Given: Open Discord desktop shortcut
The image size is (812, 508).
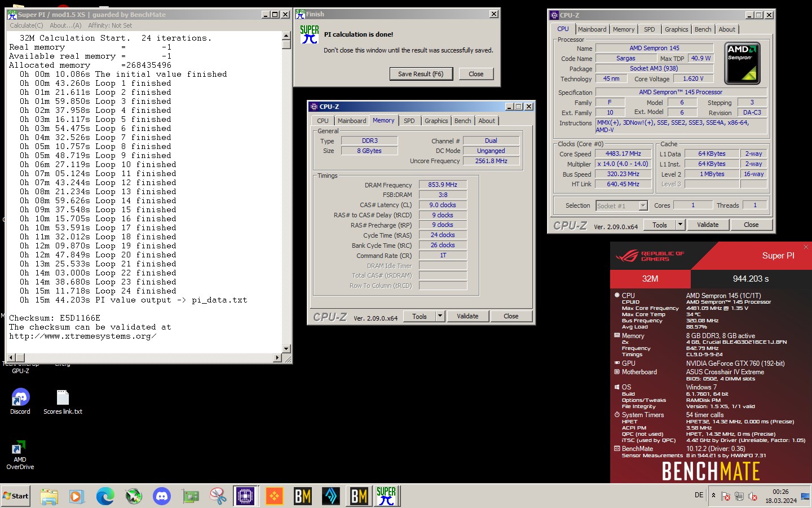Looking at the screenshot, I should pos(20,402).
